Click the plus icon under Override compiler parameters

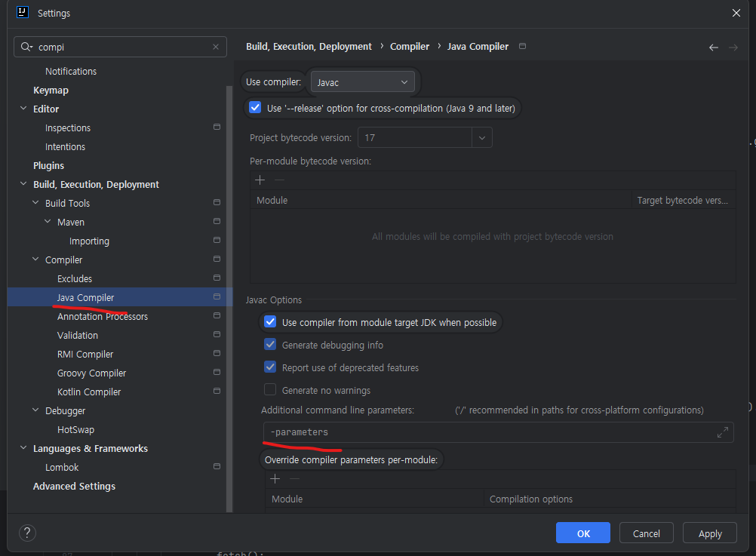[x=275, y=478]
